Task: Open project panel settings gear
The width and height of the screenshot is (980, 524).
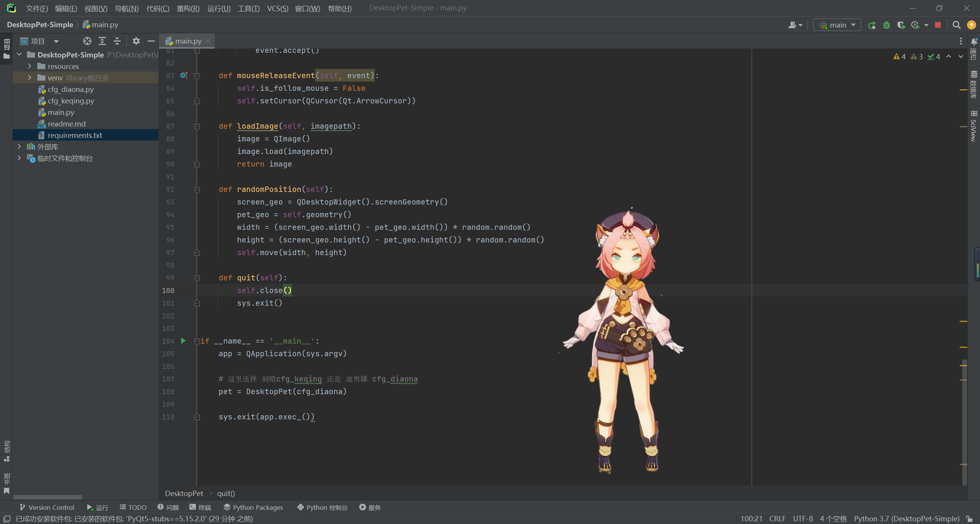Action: [136, 41]
